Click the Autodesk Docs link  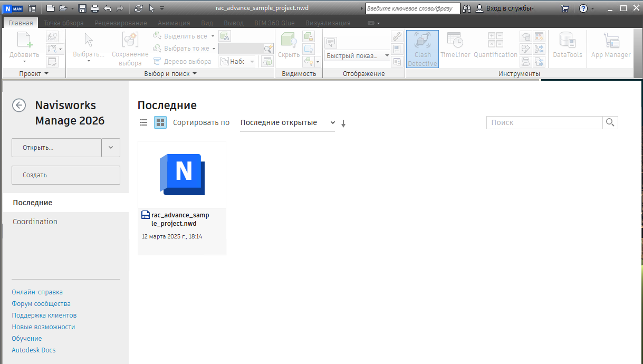34,350
